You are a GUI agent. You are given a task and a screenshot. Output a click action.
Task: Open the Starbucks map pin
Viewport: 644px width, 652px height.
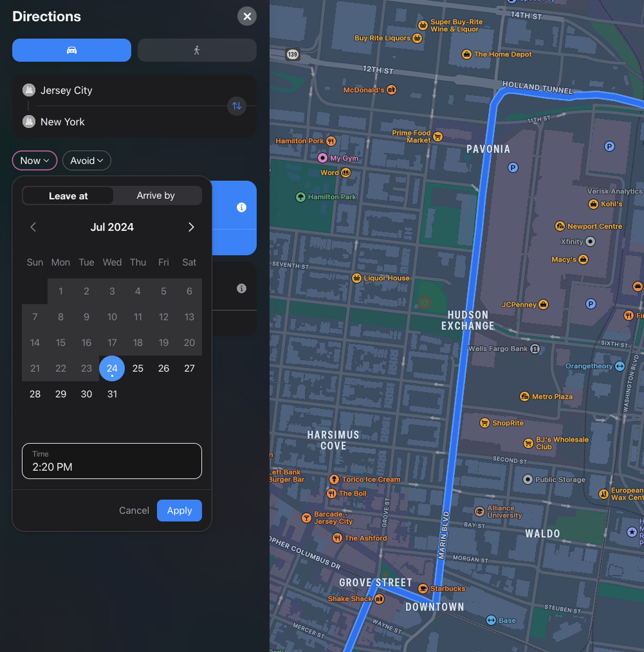(x=423, y=589)
